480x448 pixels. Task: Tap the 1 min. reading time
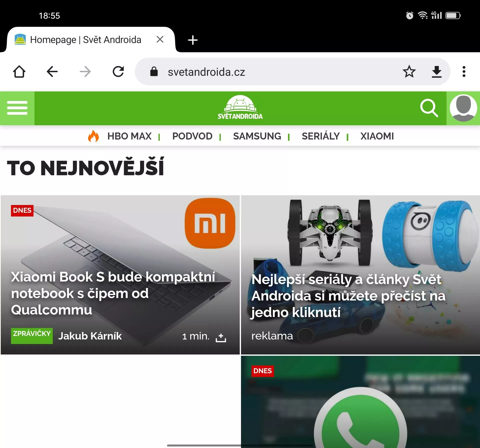point(196,336)
